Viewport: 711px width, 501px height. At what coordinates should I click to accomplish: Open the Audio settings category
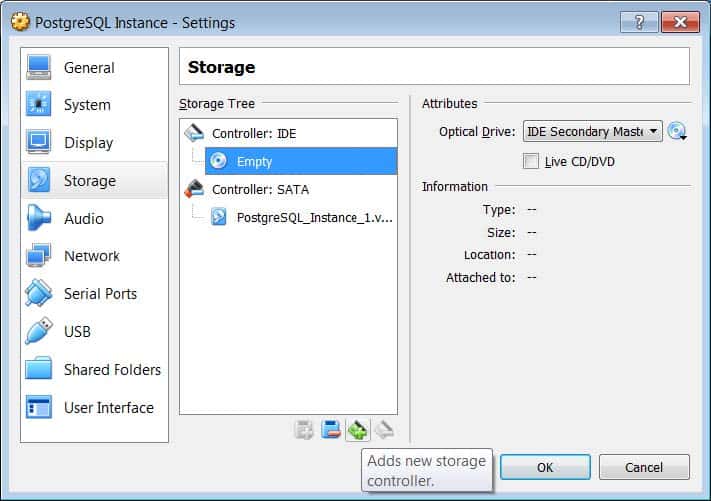click(95, 219)
